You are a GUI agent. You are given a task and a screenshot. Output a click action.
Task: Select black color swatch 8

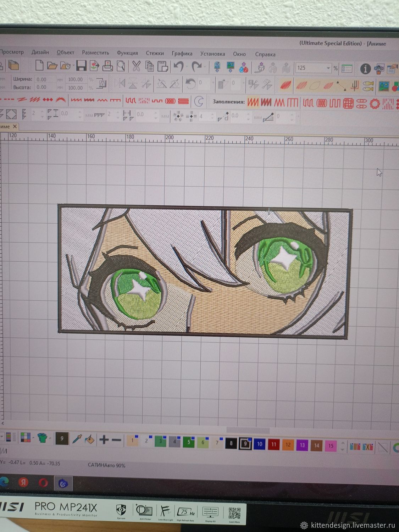pyautogui.click(x=231, y=443)
